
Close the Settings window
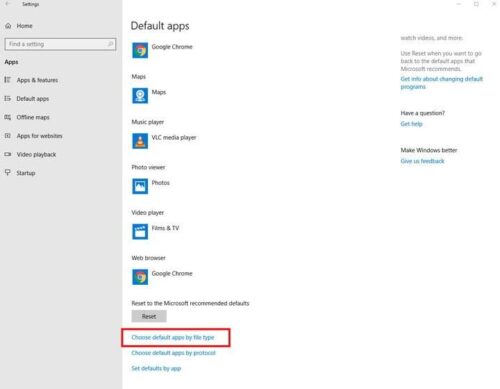click(494, 4)
